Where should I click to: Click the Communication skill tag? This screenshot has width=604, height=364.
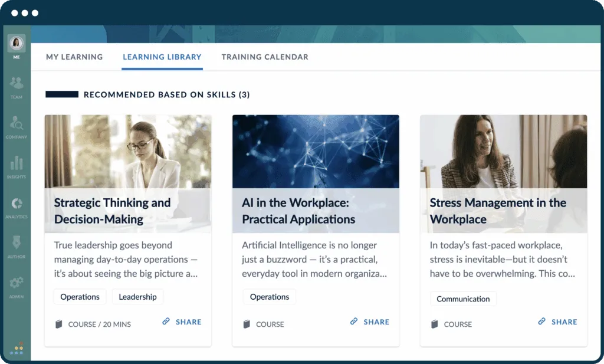[x=463, y=299]
